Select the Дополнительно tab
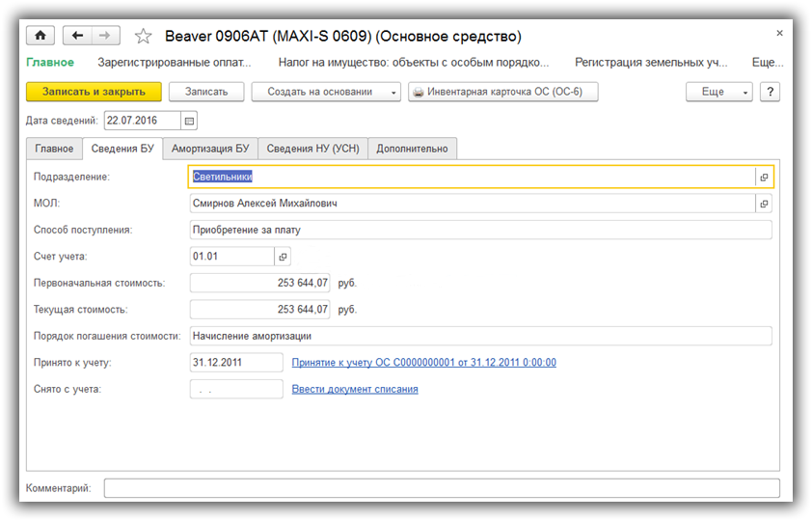Viewport: 812px width, 521px height. pos(412,149)
